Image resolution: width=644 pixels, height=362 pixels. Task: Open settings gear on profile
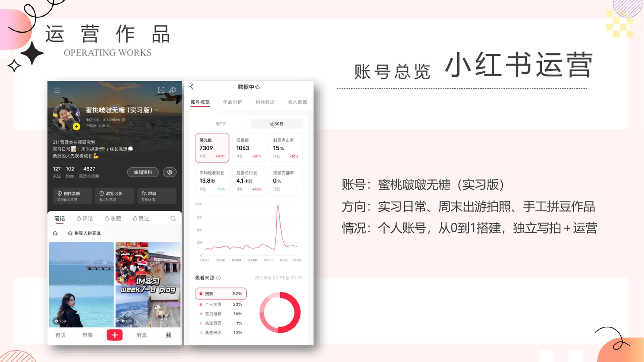click(170, 172)
